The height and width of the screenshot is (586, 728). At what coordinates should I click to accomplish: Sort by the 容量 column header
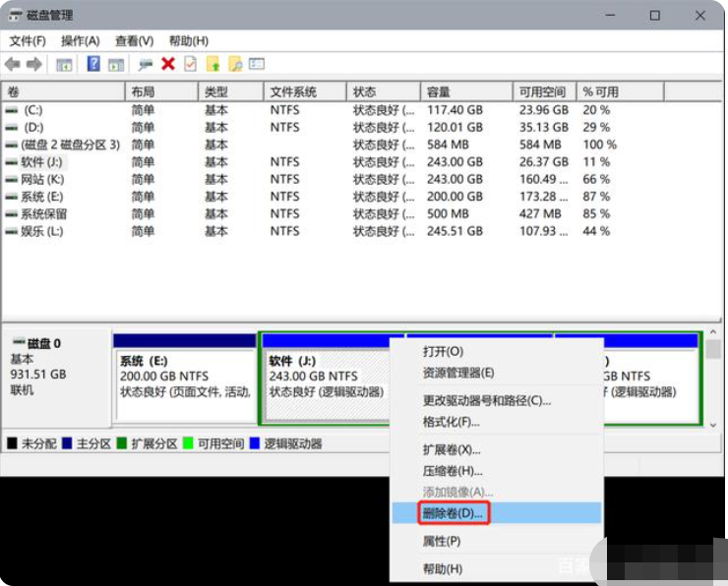[x=439, y=91]
